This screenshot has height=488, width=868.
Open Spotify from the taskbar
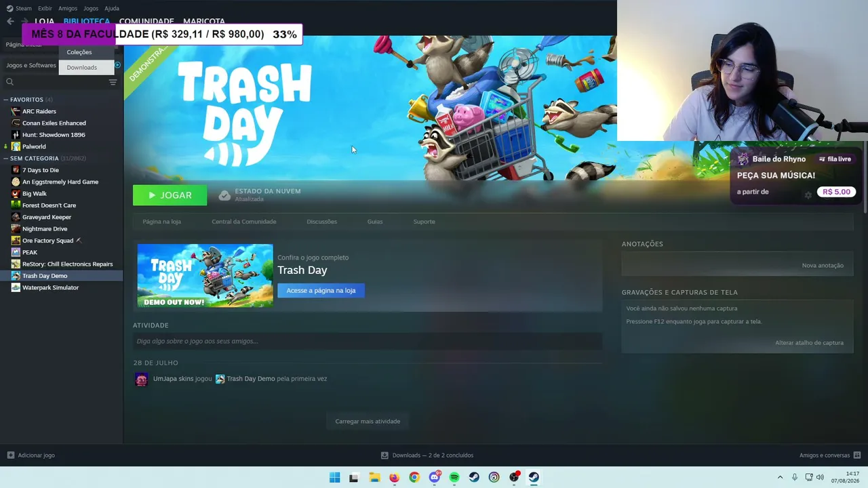pos(454,477)
